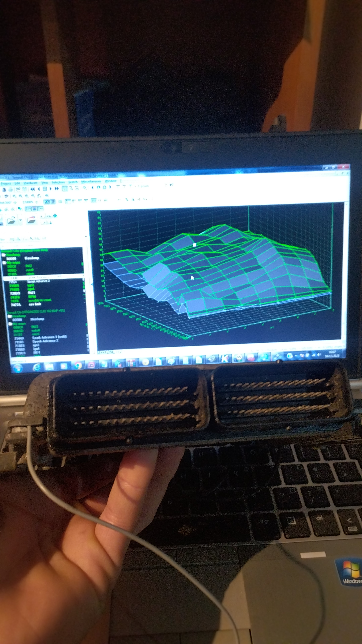The image size is (362, 644).
Task: Collapse the first My maps folder
Action: point(4,262)
